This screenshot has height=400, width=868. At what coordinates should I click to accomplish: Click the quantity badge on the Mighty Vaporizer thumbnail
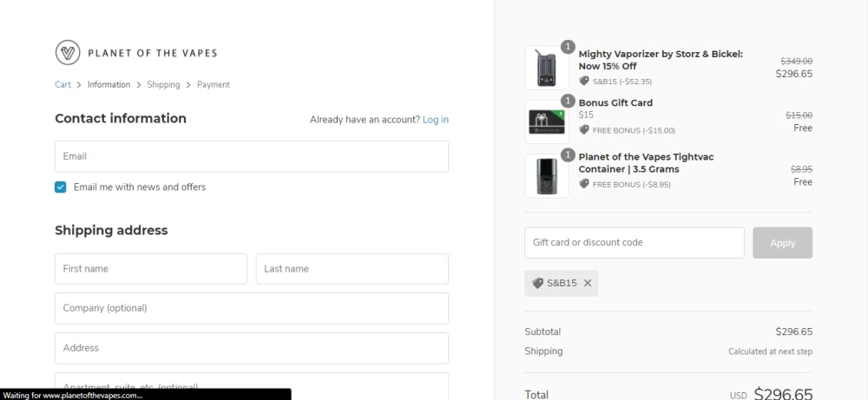point(568,47)
